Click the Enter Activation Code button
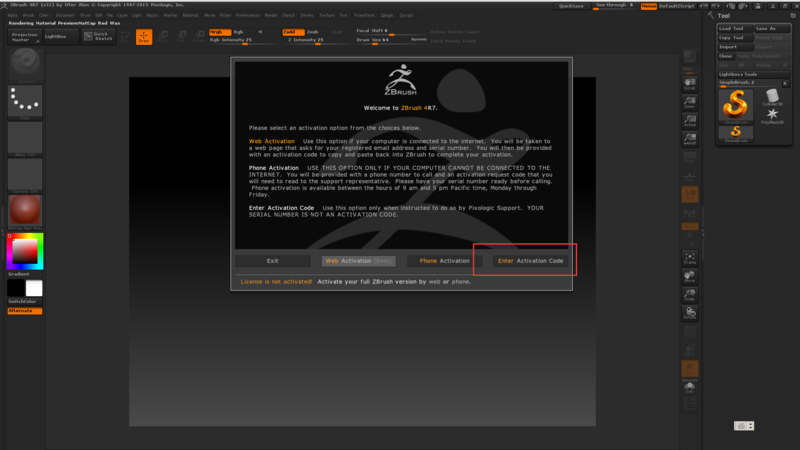Image resolution: width=800 pixels, height=450 pixels. (x=530, y=261)
